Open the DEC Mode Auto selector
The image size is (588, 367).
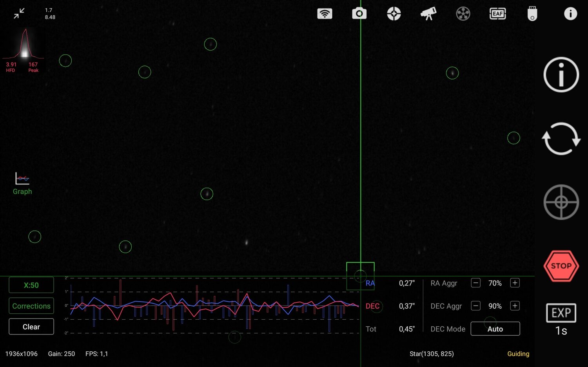[x=495, y=329]
